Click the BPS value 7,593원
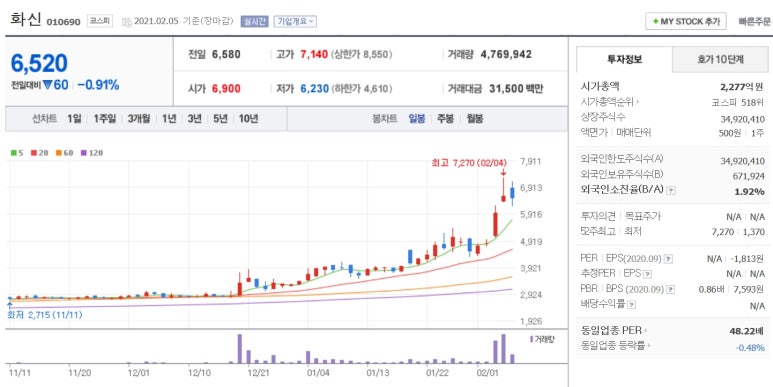Screen dimensions: 773x387 pyautogui.click(x=749, y=289)
